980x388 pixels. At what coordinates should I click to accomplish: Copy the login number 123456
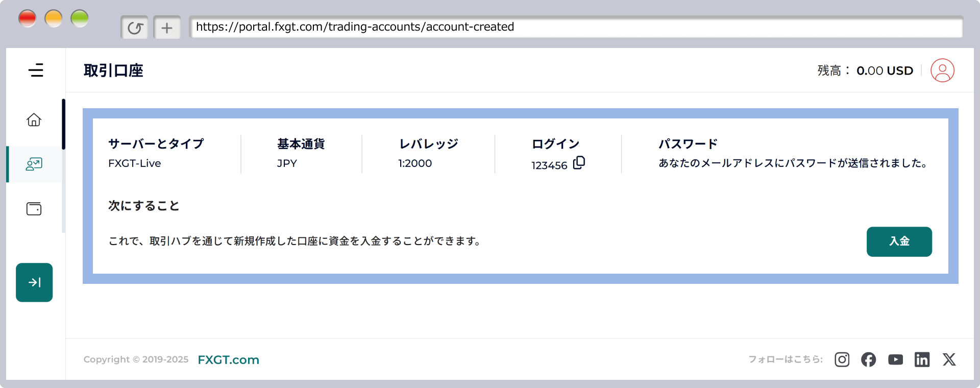click(x=579, y=163)
